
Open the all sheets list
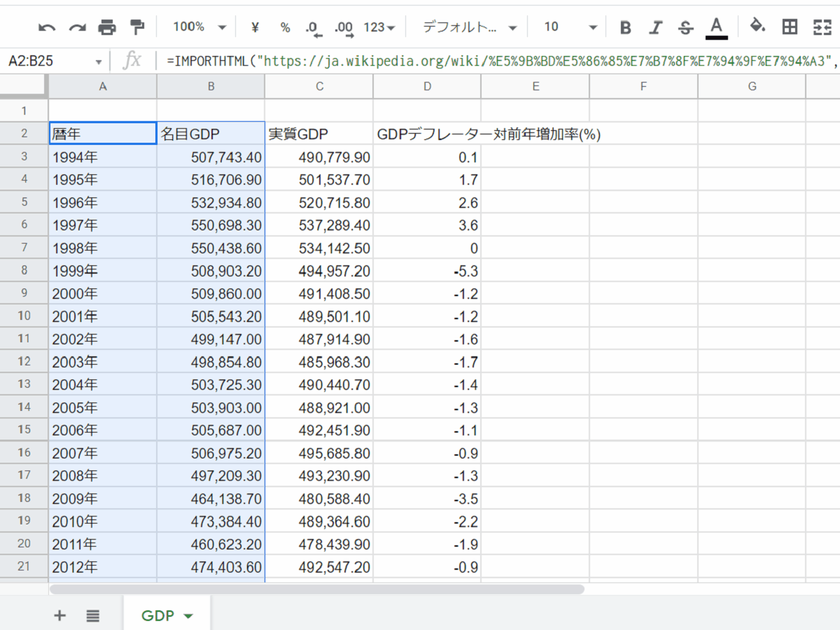pyautogui.click(x=93, y=615)
